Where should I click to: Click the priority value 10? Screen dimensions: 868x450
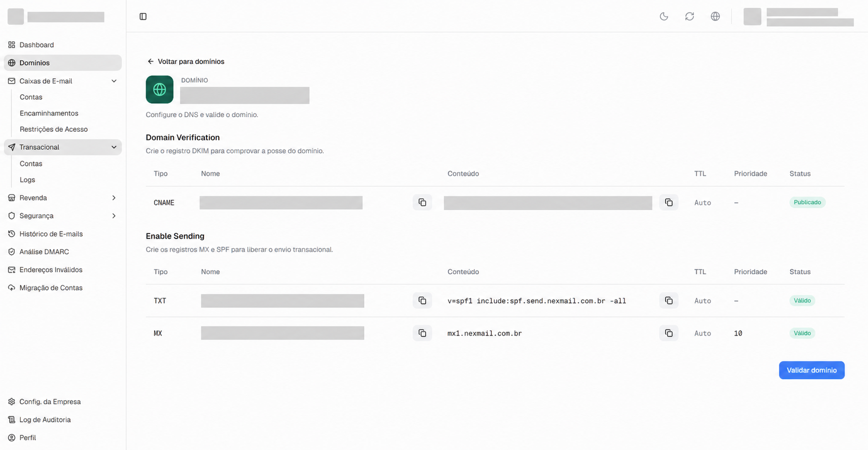coord(738,333)
